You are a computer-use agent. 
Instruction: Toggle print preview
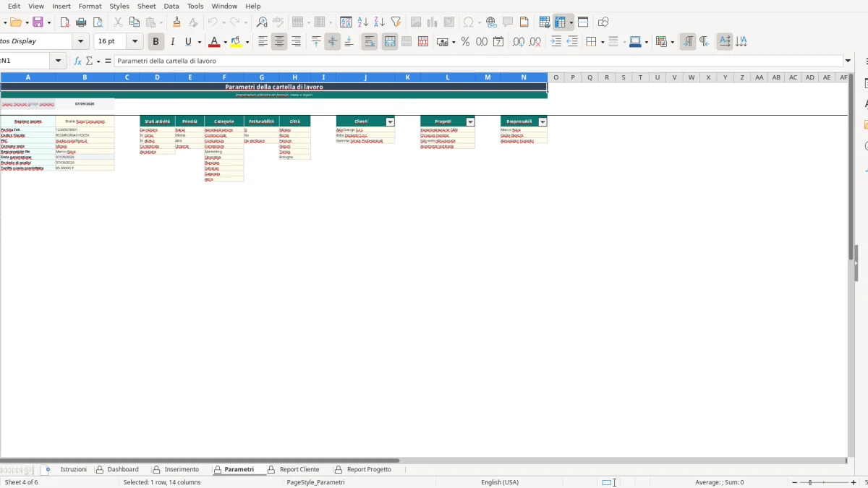click(x=98, y=22)
